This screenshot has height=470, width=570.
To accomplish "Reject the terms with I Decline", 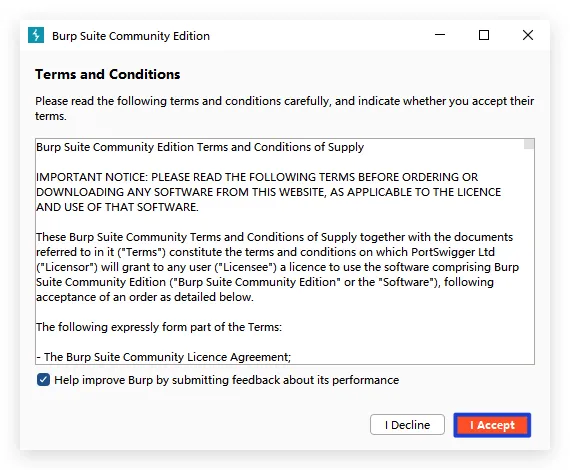I will pos(407,425).
